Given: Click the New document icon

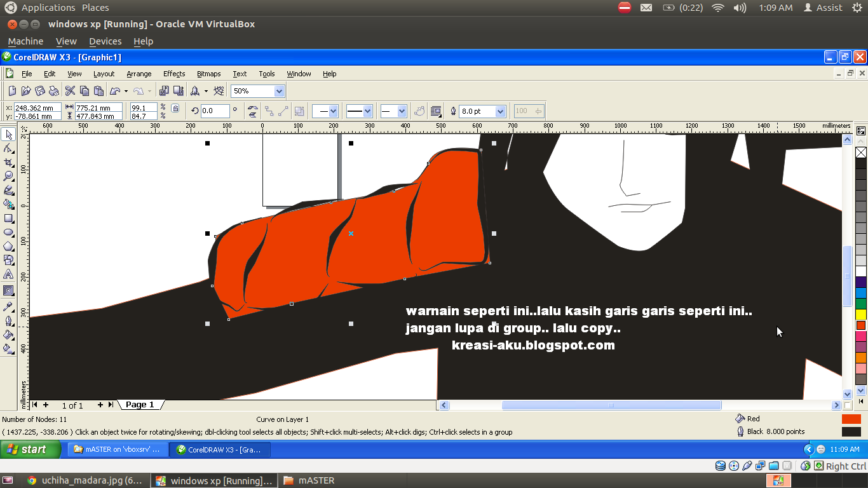Looking at the screenshot, I should click(12, 91).
